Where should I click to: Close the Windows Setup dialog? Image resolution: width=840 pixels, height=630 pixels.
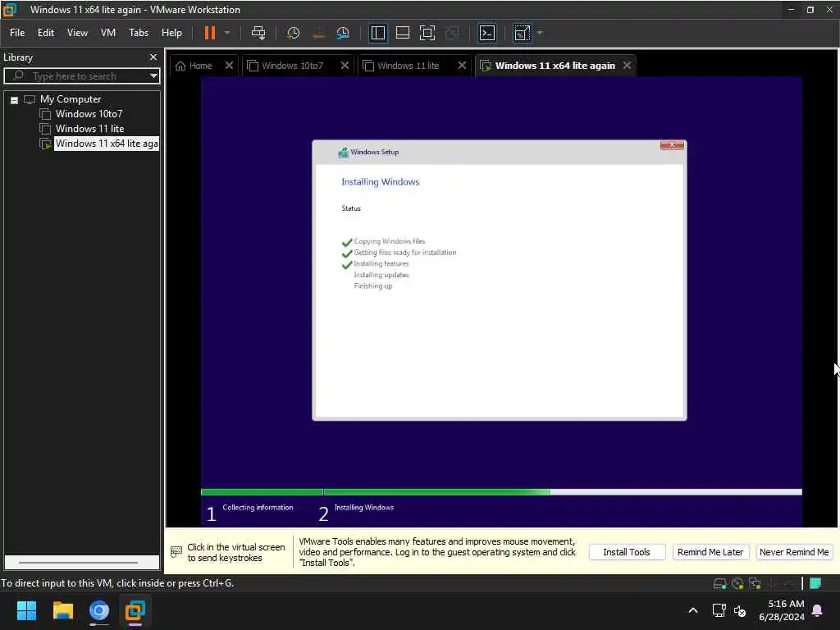point(672,144)
